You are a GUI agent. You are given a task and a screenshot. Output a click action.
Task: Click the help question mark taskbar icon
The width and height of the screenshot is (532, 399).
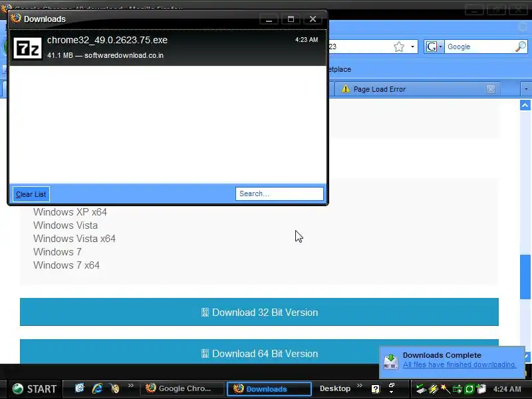point(376,389)
